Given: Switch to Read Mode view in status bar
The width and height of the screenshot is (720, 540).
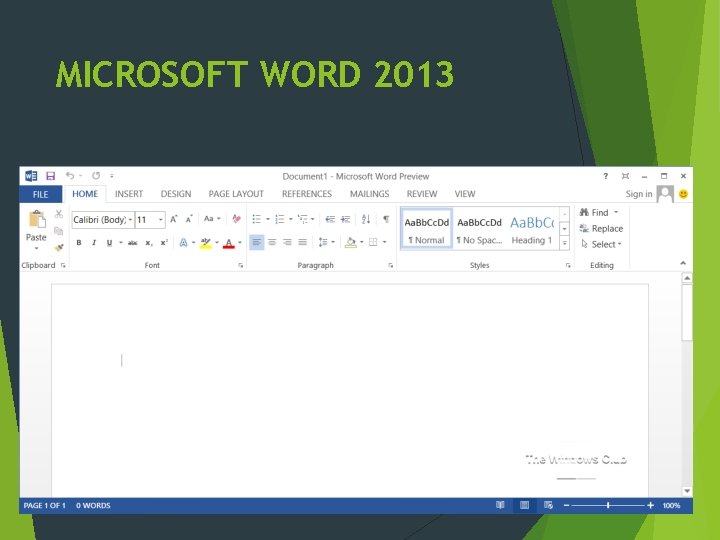Looking at the screenshot, I should 501,505.
